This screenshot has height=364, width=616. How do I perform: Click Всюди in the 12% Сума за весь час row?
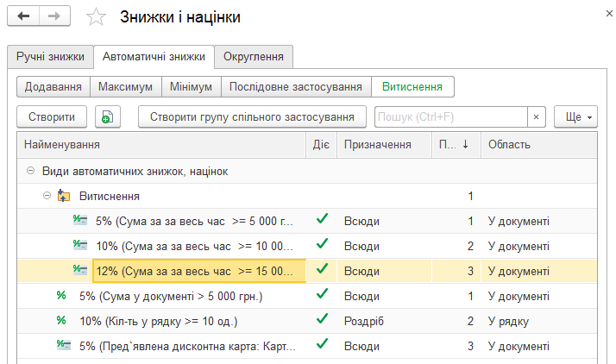pyautogui.click(x=361, y=271)
